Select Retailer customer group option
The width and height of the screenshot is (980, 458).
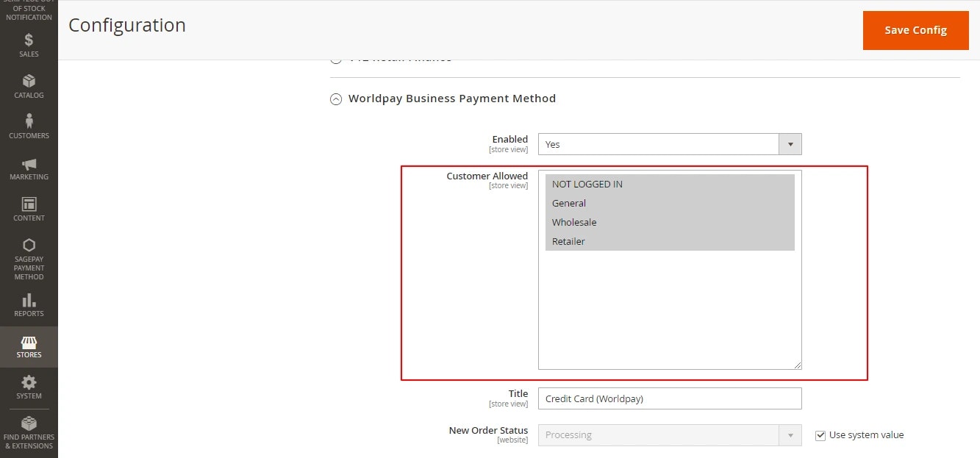670,241
